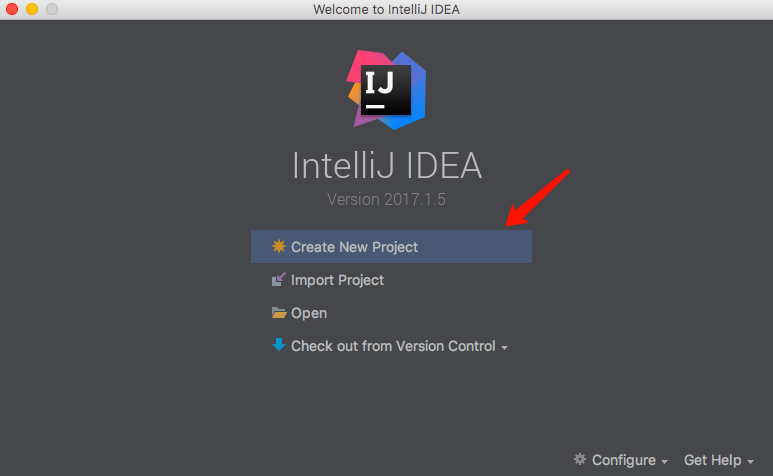Viewport: 773px width, 476px height.
Task: Select the Open text option
Action: tap(309, 313)
